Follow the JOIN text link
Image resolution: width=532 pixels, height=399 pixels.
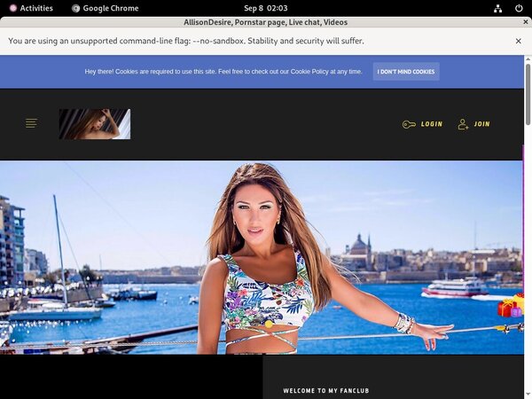481,124
